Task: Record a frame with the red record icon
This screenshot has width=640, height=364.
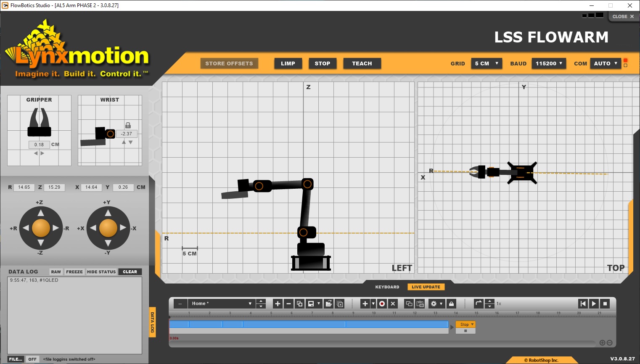Action: pyautogui.click(x=382, y=303)
